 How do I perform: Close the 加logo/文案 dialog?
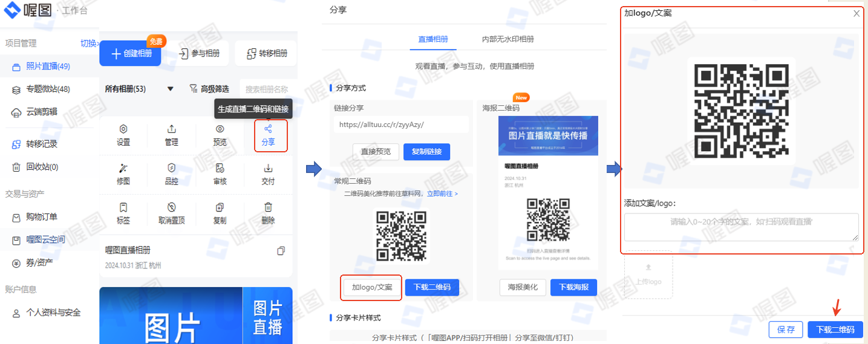(x=857, y=13)
